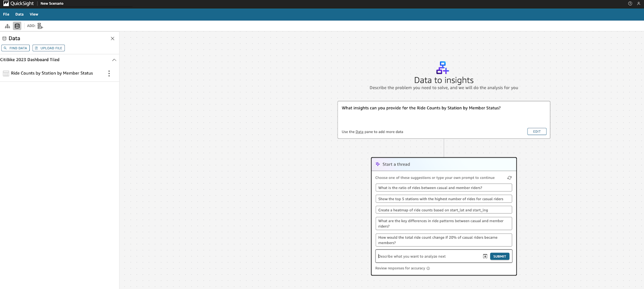Click the sparkle icon next to Start a thread
Viewport: 644px width, 289px height.
click(378, 164)
